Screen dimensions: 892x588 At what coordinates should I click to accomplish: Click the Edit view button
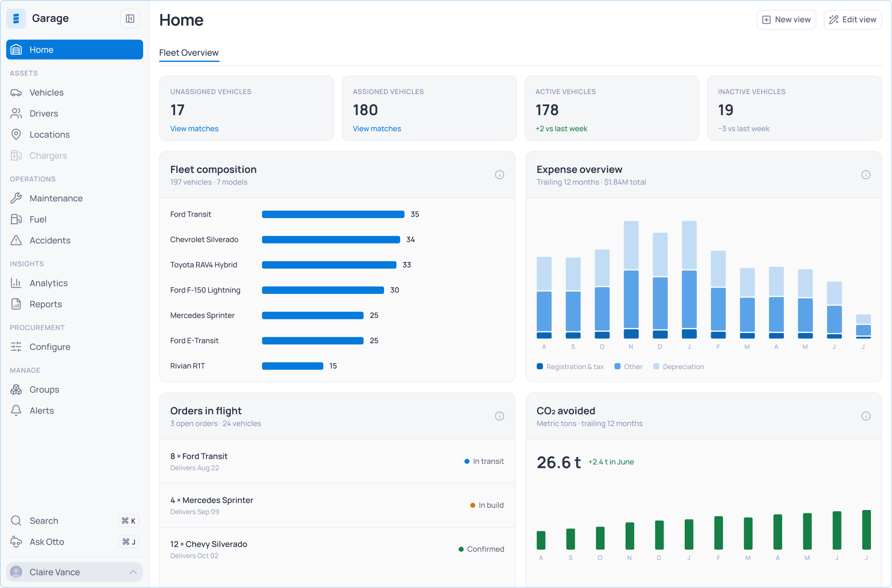(x=853, y=20)
